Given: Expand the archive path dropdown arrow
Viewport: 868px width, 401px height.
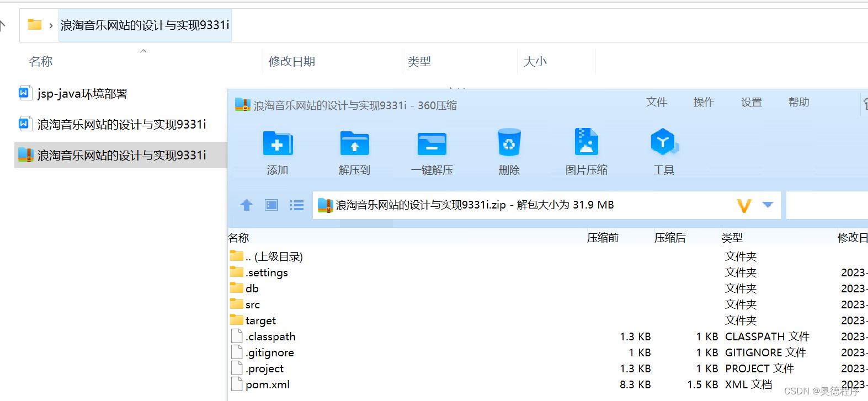Looking at the screenshot, I should click(768, 205).
